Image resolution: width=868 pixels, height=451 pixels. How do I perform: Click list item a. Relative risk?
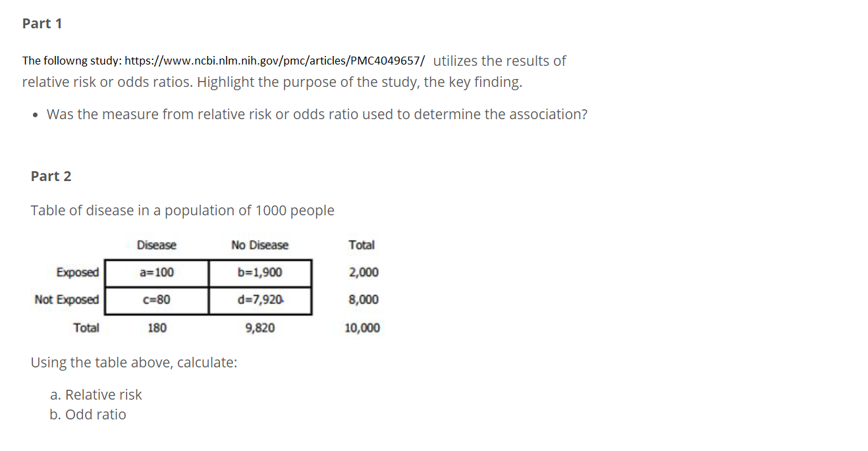tap(96, 395)
